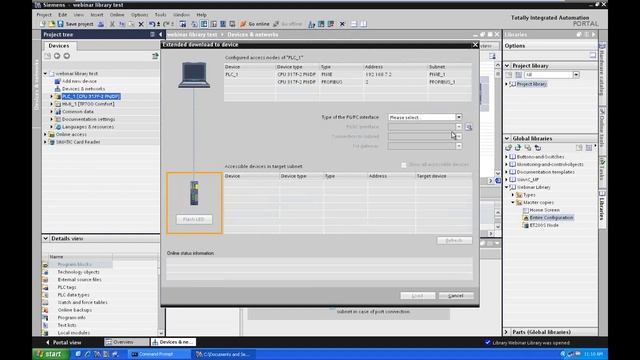Click the Load button in download dialog
Viewport: 640px width, 360px height.
click(418, 296)
